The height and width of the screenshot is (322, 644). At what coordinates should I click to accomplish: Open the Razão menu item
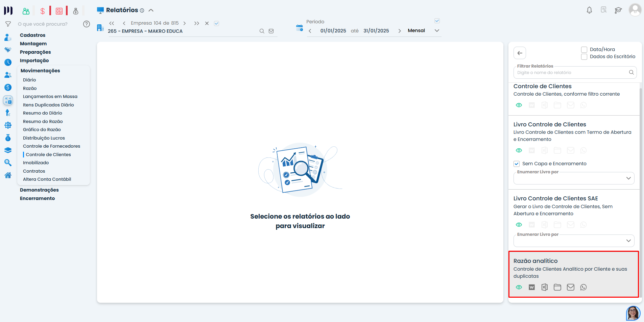(30, 88)
